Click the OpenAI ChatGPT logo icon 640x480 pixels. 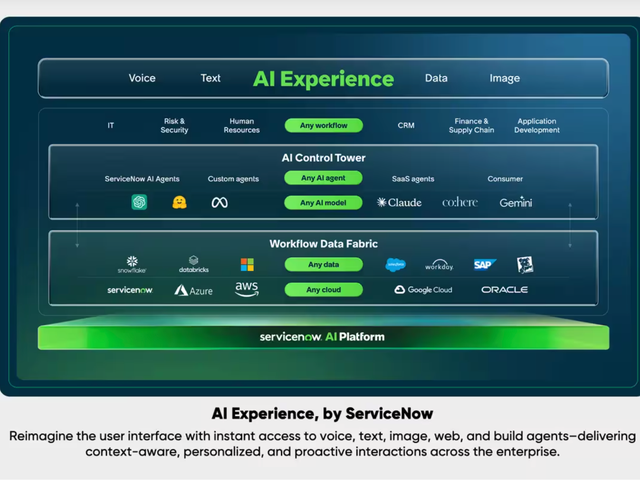point(139,202)
